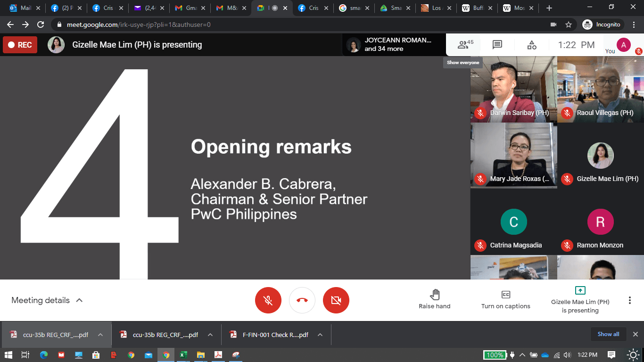Open the Windows Start menu
This screenshot has height=362, width=644.
pyautogui.click(x=8, y=355)
